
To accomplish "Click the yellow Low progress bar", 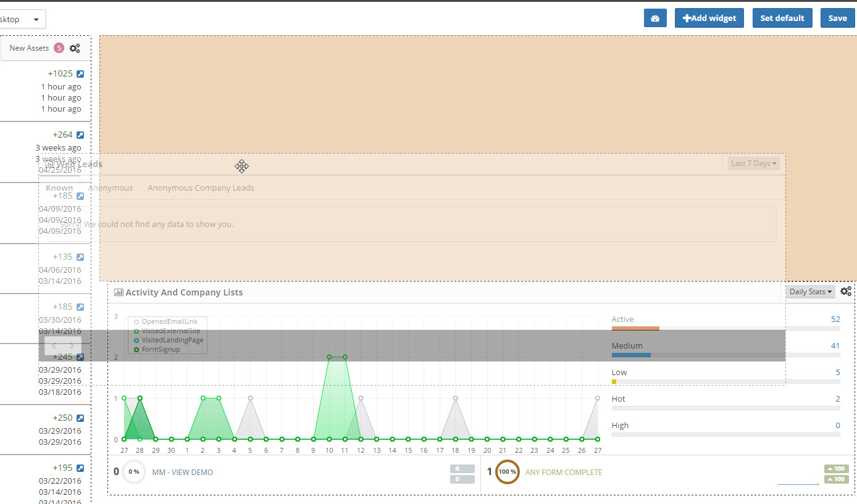I will [x=614, y=382].
